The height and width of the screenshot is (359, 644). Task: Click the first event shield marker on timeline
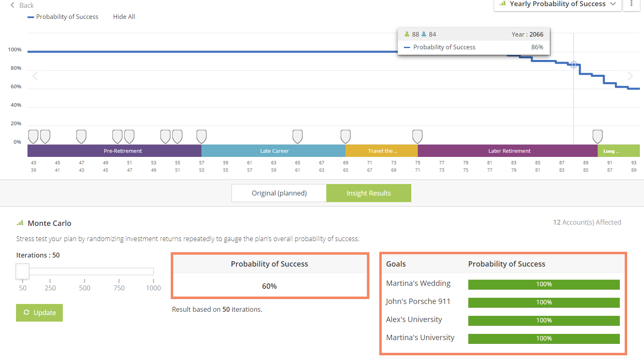coord(33,136)
